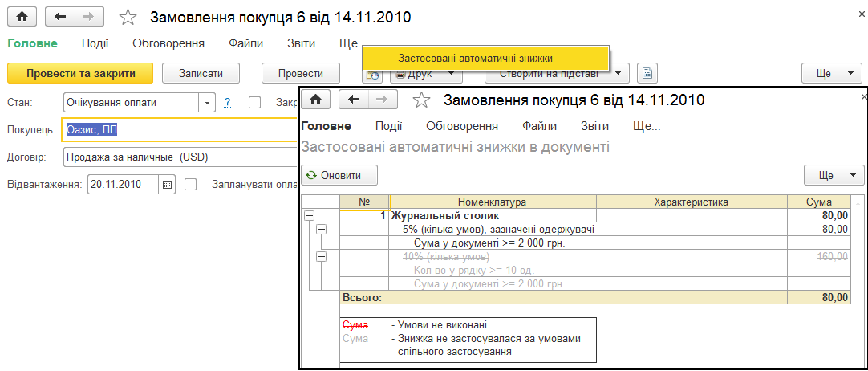The image size is (868, 371).
Task: Go back using the main form's left arrow
Action: pos(60,17)
